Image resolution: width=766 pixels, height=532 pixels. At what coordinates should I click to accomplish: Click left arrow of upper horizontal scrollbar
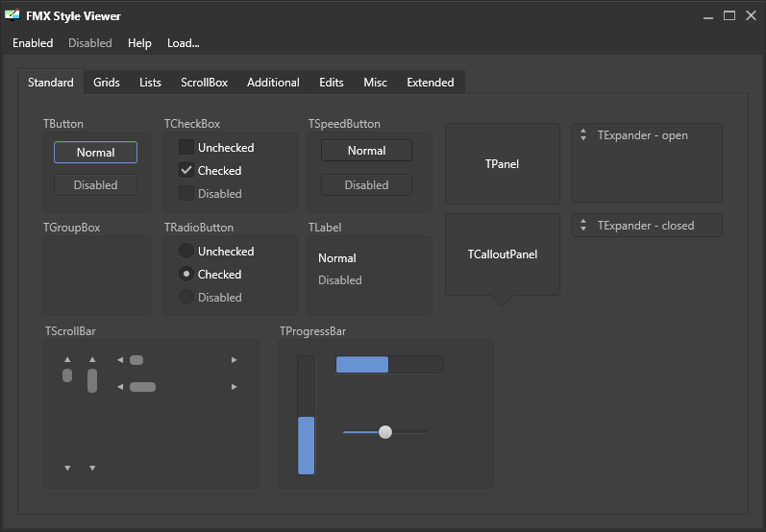120,360
